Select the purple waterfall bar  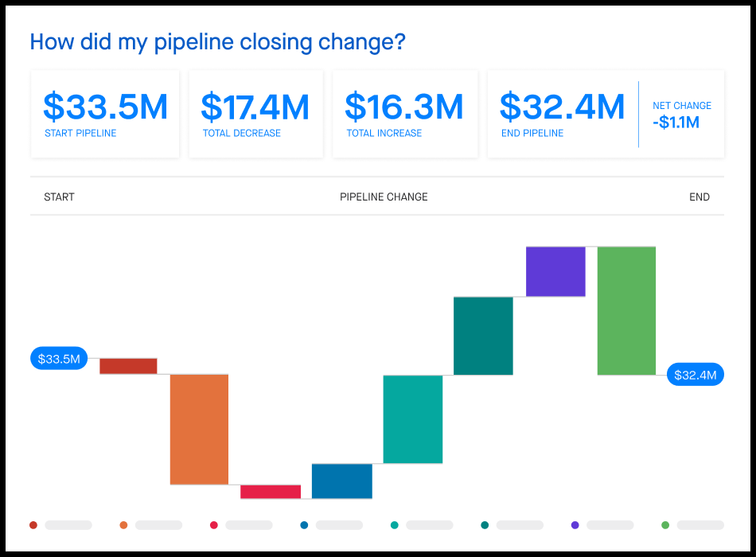click(x=555, y=271)
